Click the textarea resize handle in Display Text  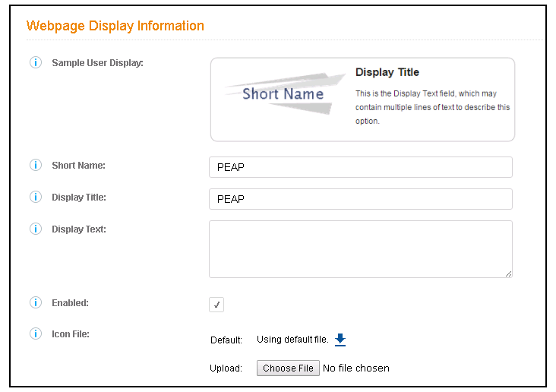[508, 273]
